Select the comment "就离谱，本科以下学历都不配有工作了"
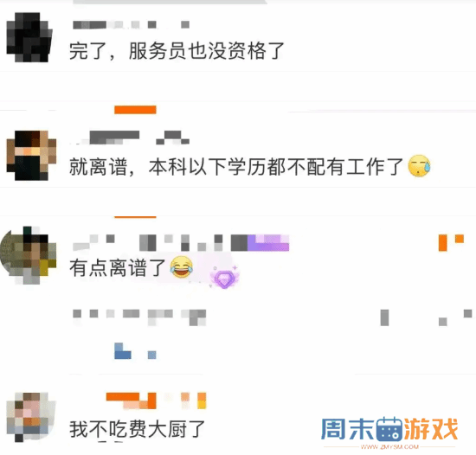Screen dimensions: 476x455 [236, 167]
